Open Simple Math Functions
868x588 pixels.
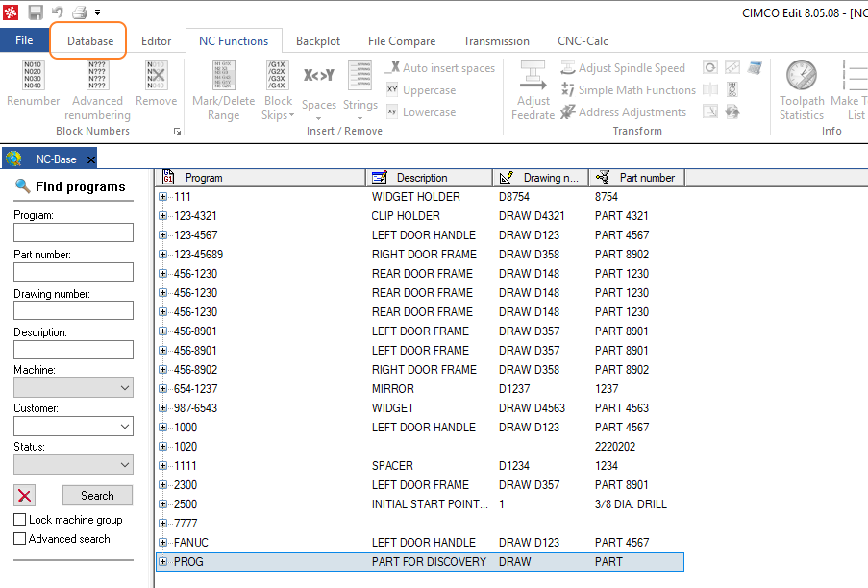click(x=628, y=90)
